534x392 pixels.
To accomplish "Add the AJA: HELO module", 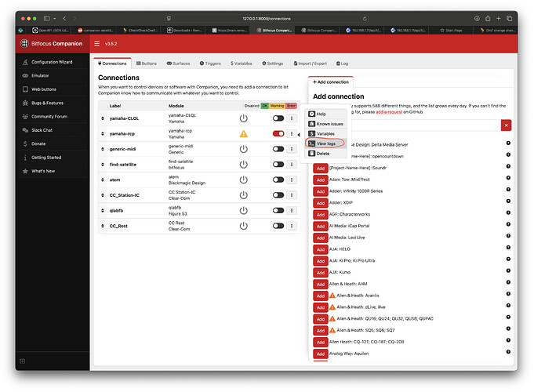I will (321, 249).
